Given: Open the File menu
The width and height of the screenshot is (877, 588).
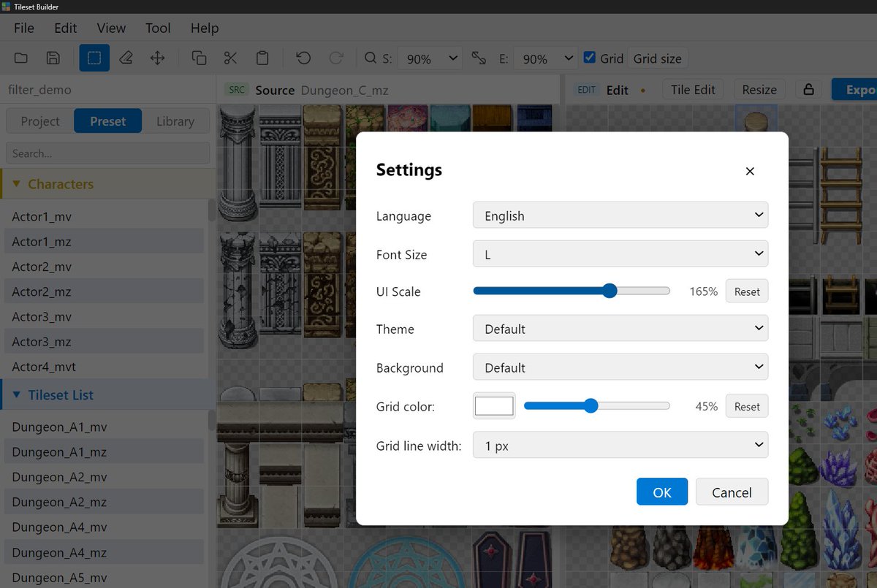Looking at the screenshot, I should (24, 28).
